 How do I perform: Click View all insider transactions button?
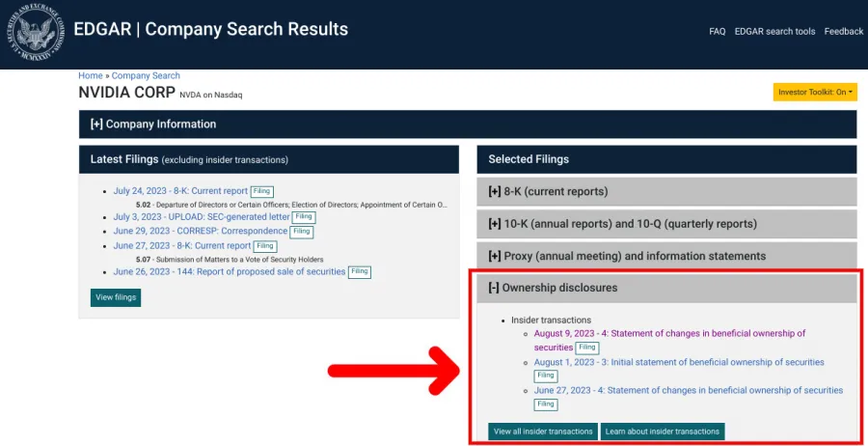click(x=543, y=432)
